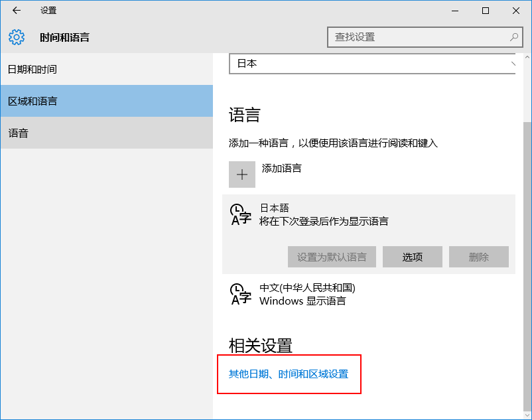
Task: Open the 其他日期、时间和区域设置 link
Action: [x=289, y=374]
